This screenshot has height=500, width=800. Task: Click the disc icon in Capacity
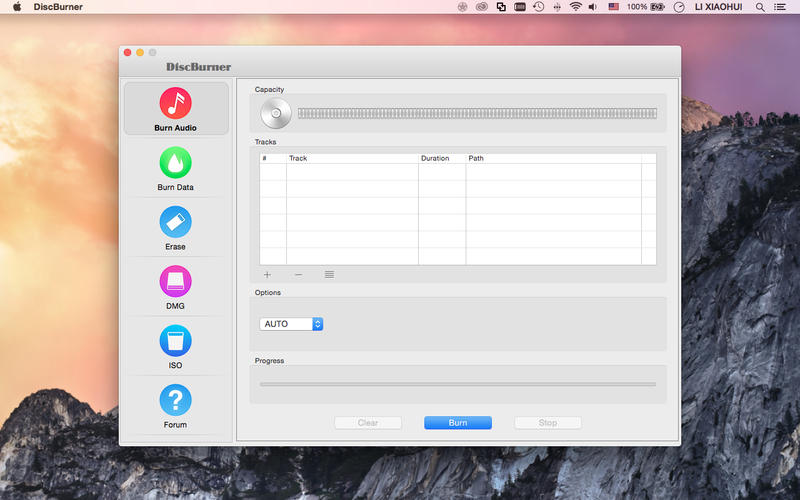[x=276, y=113]
